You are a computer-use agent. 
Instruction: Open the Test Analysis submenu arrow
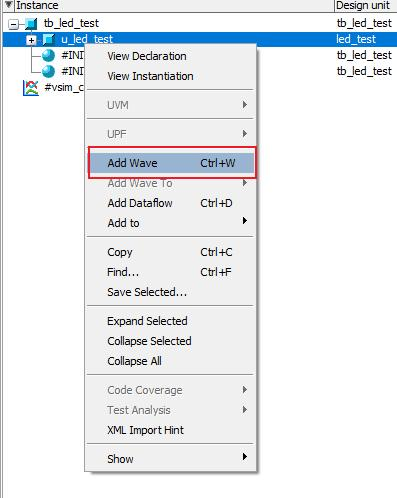245,409
